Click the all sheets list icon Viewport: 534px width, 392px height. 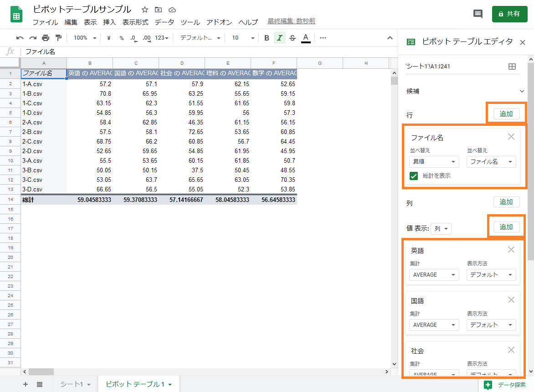(x=40, y=384)
